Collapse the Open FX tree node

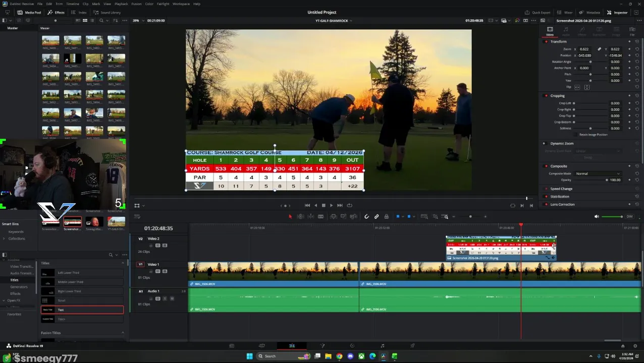[x=4, y=300]
